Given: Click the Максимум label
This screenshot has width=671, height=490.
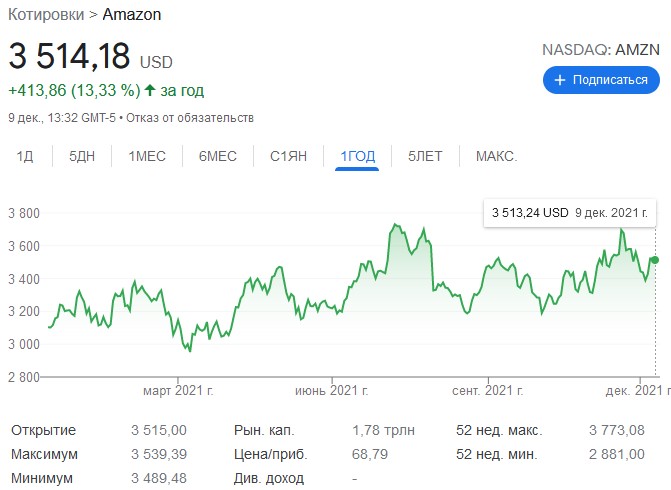Looking at the screenshot, I should coord(45,454).
